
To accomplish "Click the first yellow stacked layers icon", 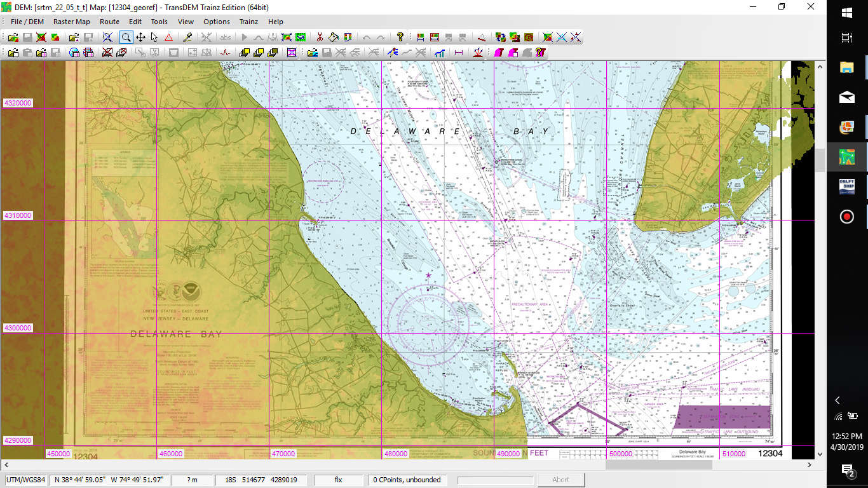I will 244,53.
